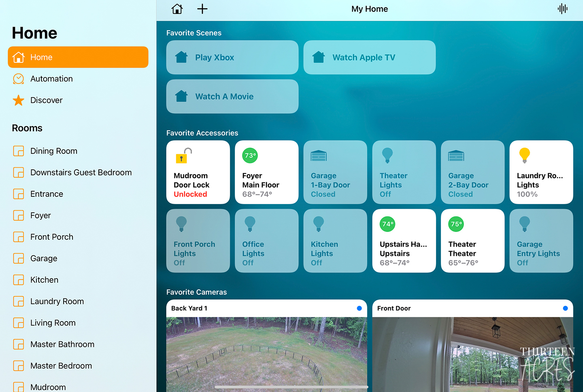Click the Dining Room room icon
The height and width of the screenshot is (392, 583).
19,151
